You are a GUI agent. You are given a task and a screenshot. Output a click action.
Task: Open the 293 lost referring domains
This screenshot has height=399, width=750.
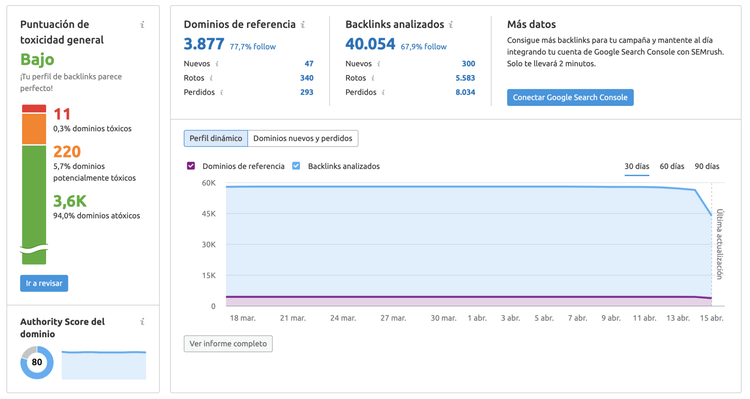coord(307,92)
